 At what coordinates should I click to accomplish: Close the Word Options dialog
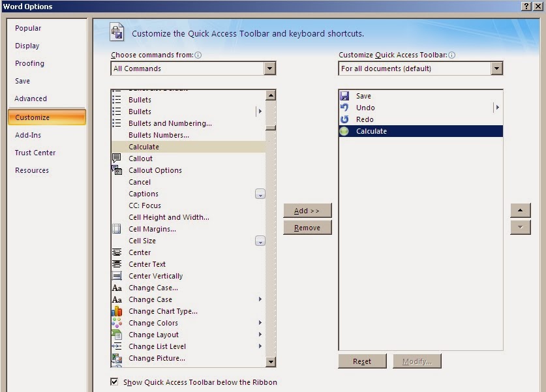[538, 6]
